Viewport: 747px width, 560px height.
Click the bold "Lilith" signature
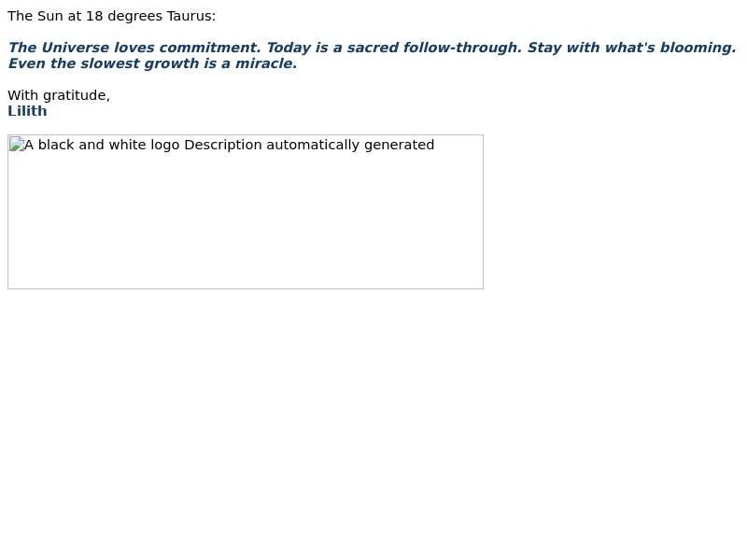27,111
